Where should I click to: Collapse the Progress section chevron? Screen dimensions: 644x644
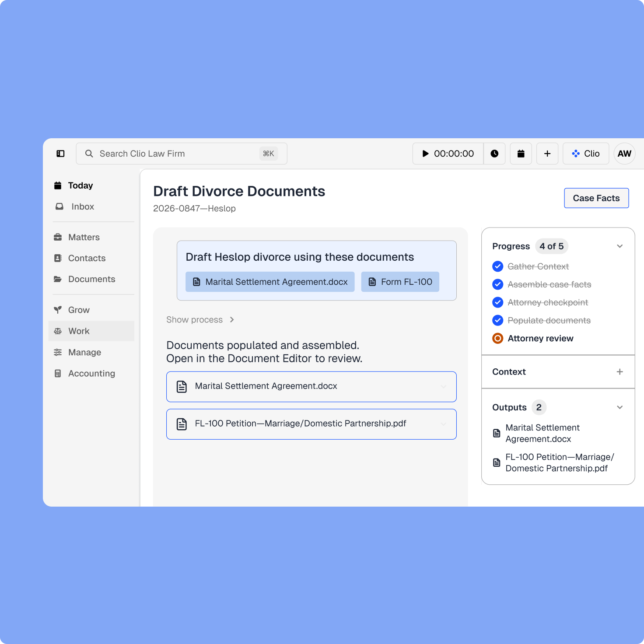619,246
